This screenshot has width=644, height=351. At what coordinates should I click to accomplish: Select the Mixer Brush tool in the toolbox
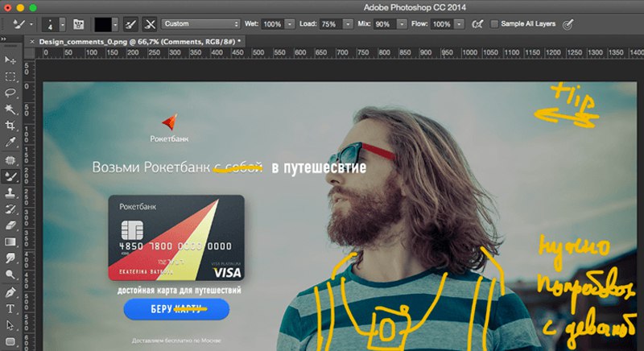pyautogui.click(x=10, y=176)
